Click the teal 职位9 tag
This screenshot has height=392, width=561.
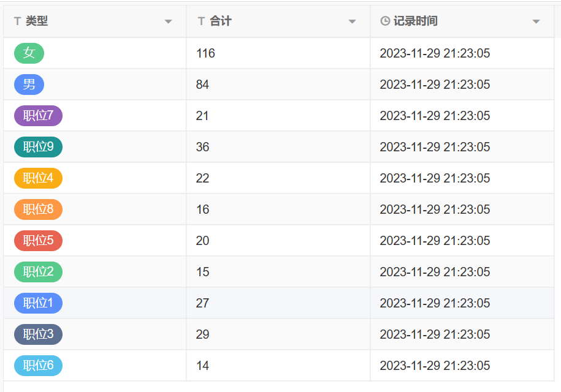tap(38, 147)
